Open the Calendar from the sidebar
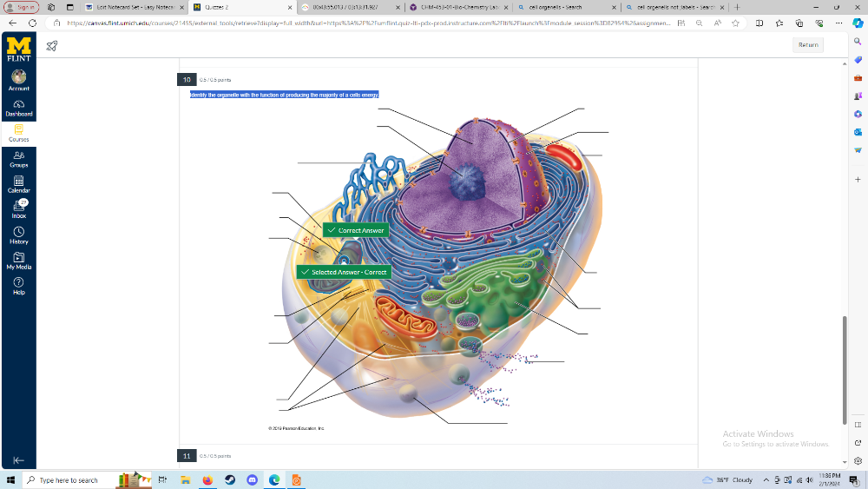This screenshot has height=489, width=868. (18, 184)
